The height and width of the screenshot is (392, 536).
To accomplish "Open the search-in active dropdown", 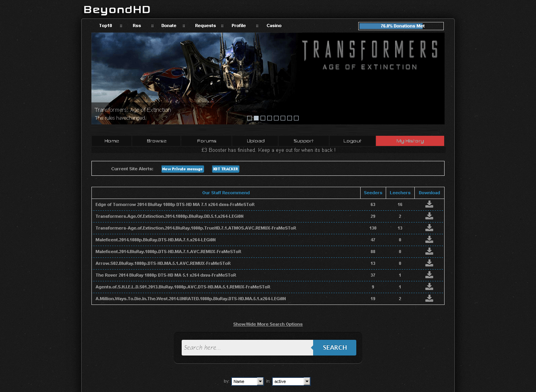I will (x=291, y=381).
